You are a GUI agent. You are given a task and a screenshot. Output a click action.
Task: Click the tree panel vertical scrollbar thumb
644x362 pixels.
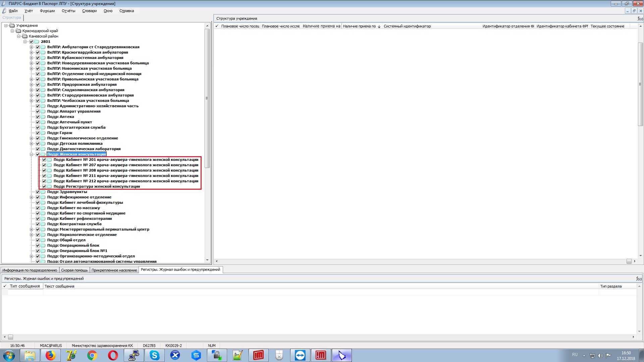coord(207,98)
